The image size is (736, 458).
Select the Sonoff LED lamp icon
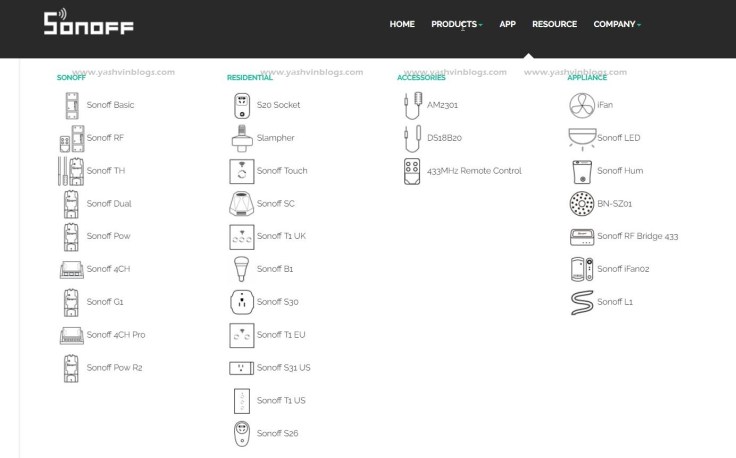(581, 138)
